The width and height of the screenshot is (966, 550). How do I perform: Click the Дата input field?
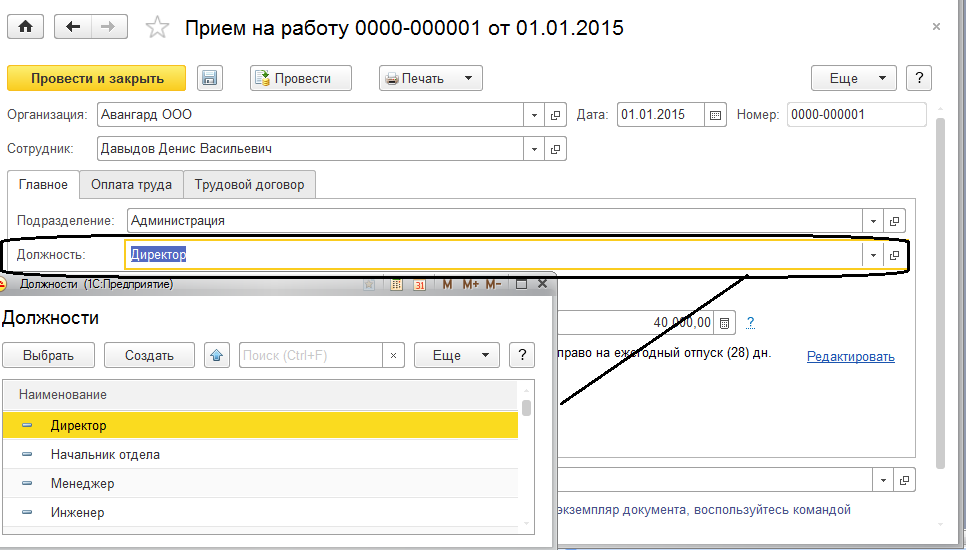(x=660, y=115)
